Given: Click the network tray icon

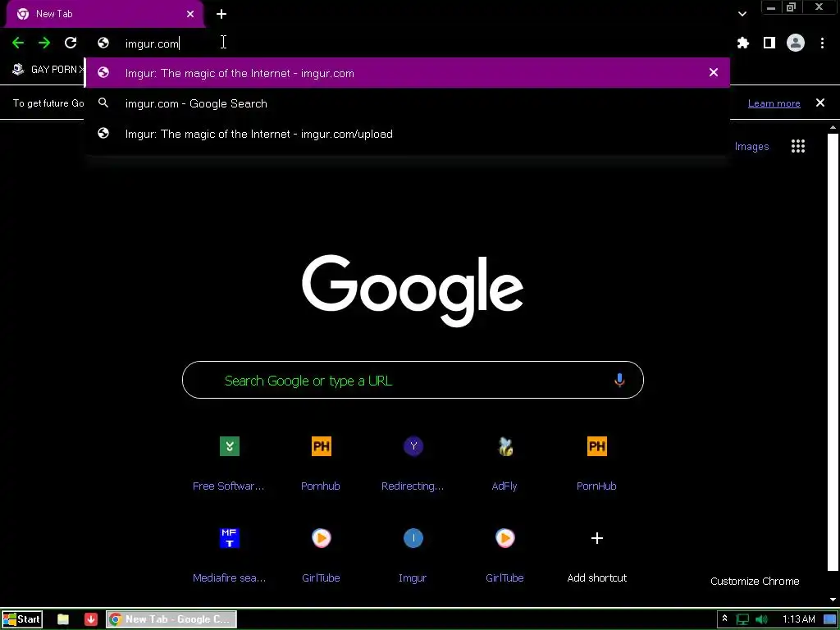Looking at the screenshot, I should (x=742, y=619).
